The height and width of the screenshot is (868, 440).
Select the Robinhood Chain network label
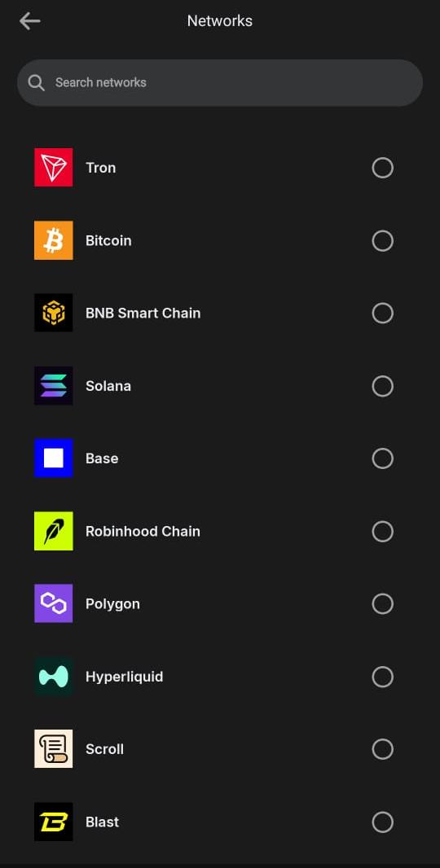tap(143, 532)
